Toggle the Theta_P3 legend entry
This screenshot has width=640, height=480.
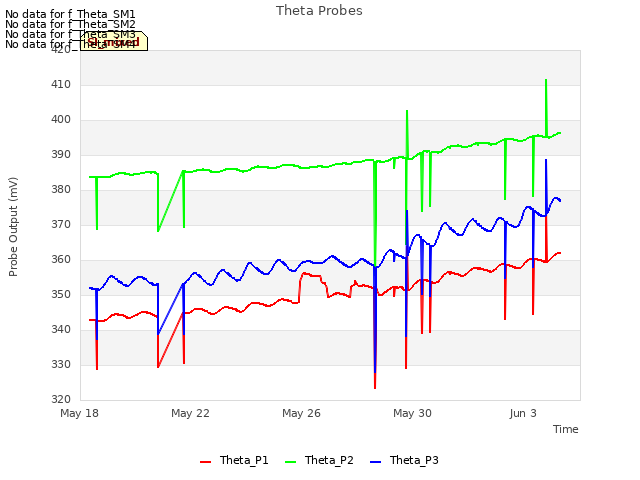pyautogui.click(x=404, y=460)
